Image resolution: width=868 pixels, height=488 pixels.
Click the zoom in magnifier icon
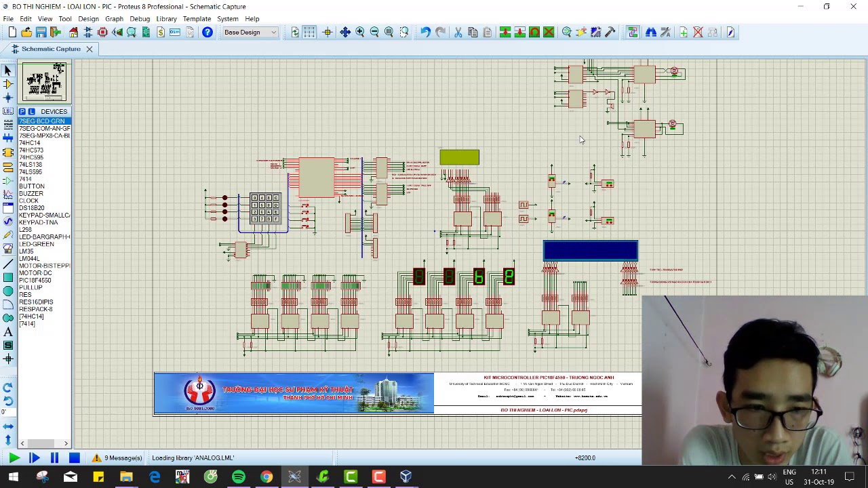point(359,32)
